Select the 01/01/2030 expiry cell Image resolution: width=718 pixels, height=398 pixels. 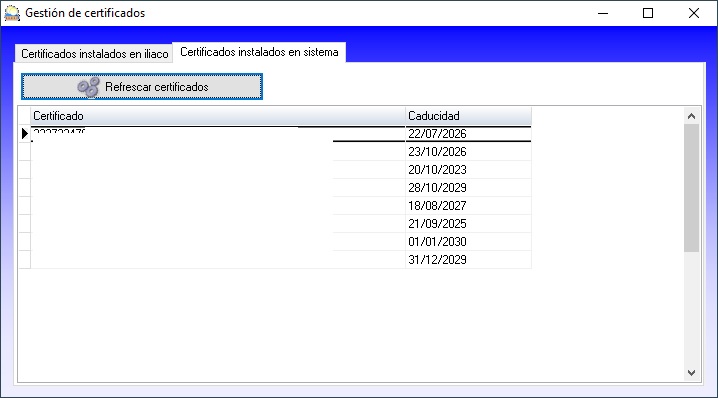(x=468, y=241)
